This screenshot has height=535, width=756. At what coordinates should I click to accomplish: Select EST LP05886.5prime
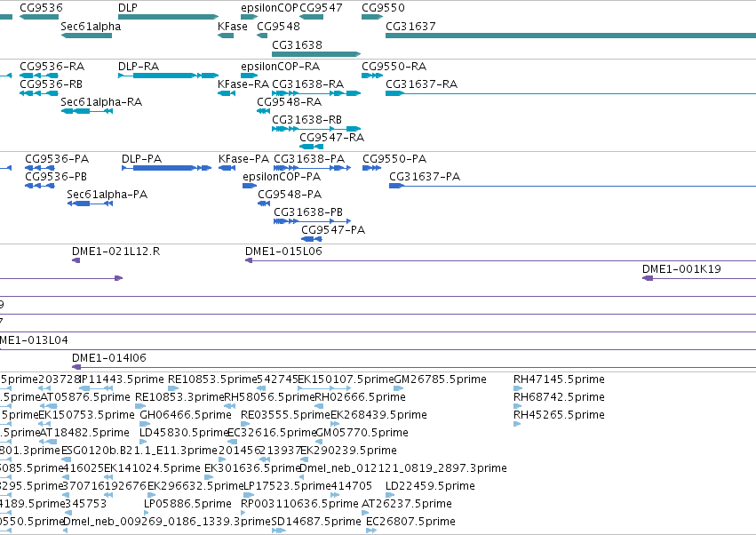pyautogui.click(x=188, y=504)
